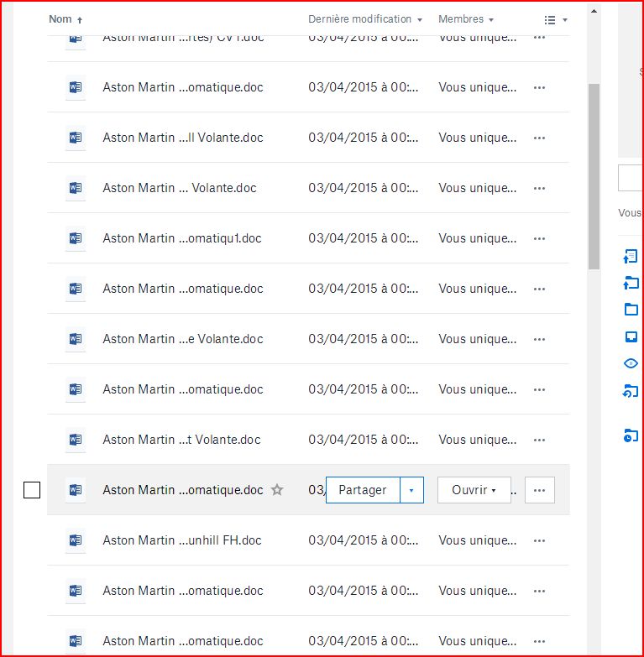Open the Ouvrir dropdown
Screen dimensions: 644x657
coord(474,490)
